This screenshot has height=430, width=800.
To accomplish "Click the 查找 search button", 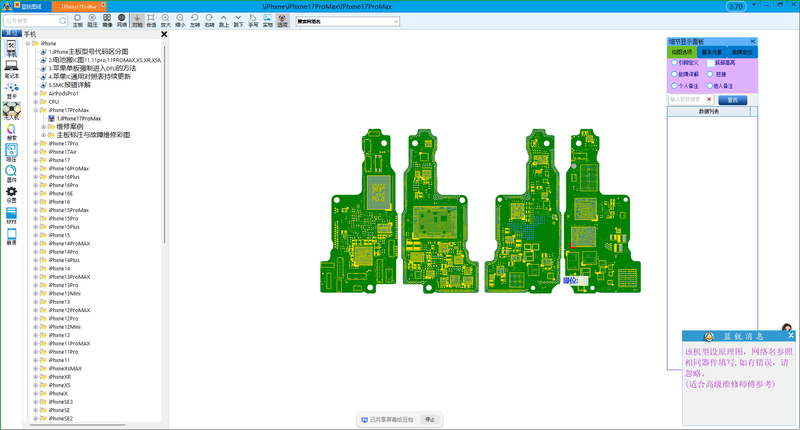I will [x=732, y=100].
